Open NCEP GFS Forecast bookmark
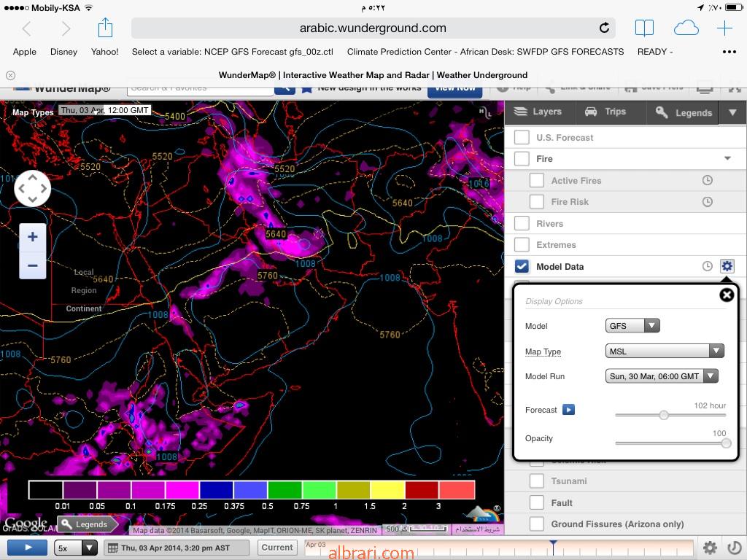This screenshot has height=560, width=747. click(233, 52)
